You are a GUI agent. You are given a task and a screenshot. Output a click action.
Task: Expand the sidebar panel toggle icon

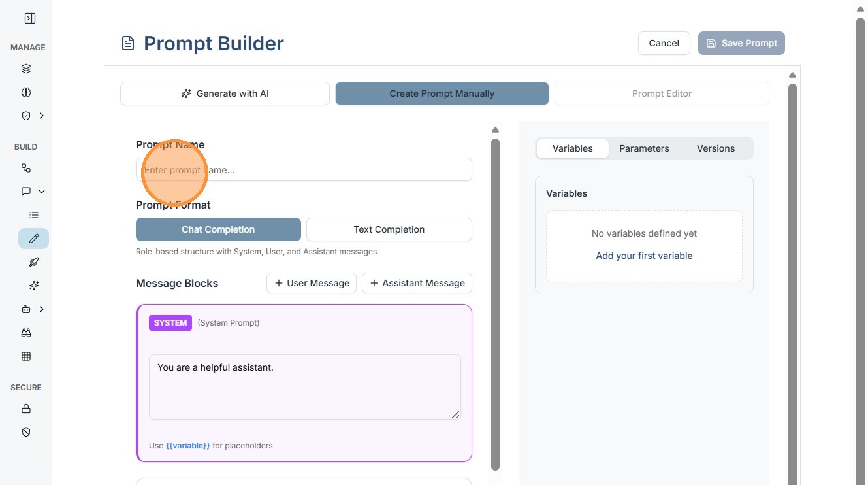(29, 18)
